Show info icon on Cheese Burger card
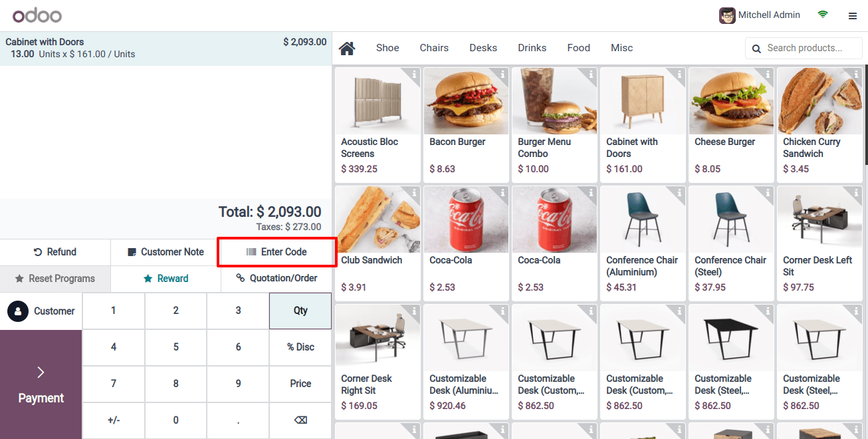This screenshot has height=439, width=868. coord(768,74)
